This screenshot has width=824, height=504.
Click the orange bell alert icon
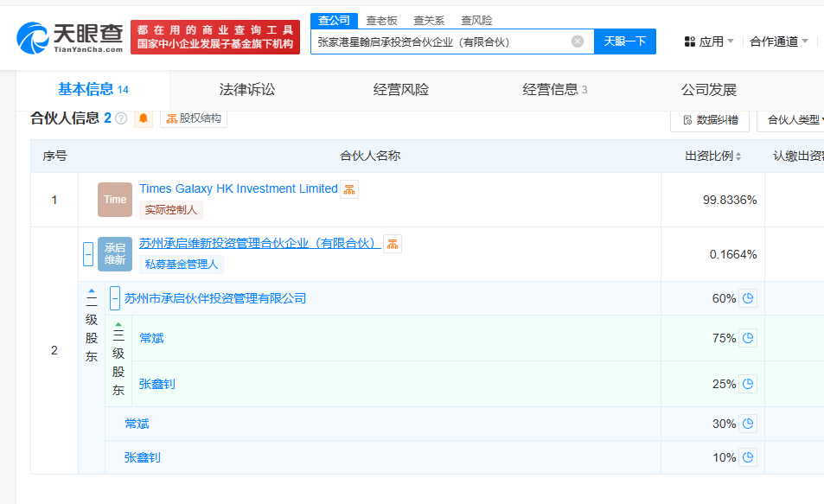144,118
